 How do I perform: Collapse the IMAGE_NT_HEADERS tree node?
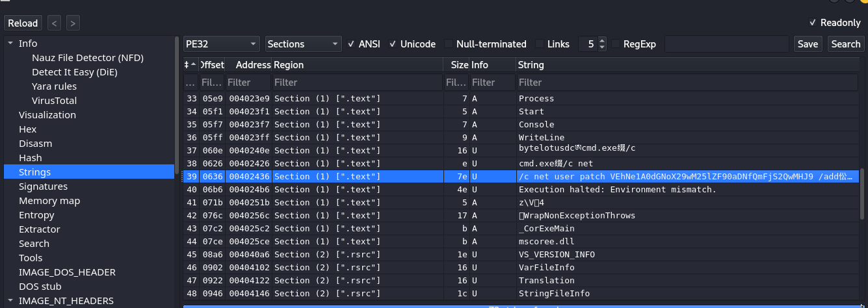coord(10,301)
